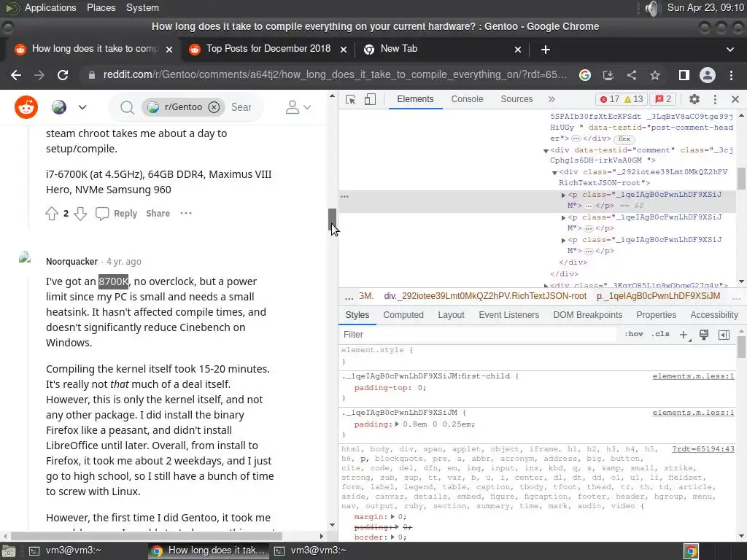This screenshot has height=560, width=747.
Task: Click the Share link on comment
Action: click(158, 214)
